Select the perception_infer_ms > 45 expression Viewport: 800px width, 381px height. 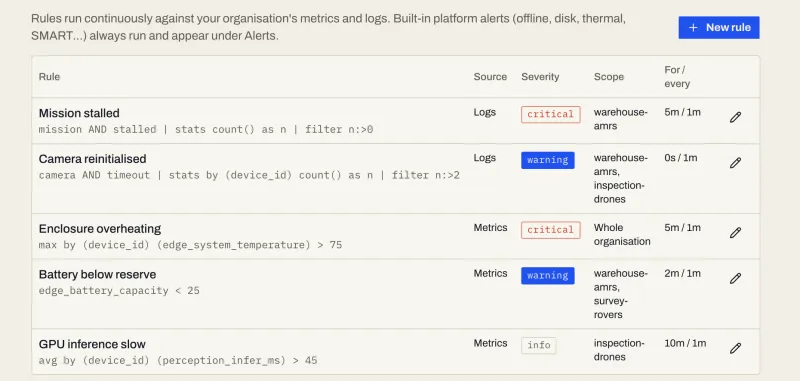(x=178, y=361)
